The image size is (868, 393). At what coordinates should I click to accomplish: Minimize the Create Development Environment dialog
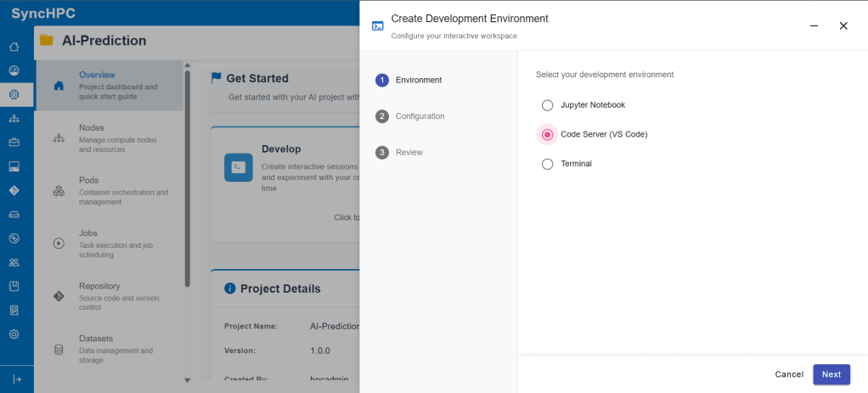coord(814,26)
